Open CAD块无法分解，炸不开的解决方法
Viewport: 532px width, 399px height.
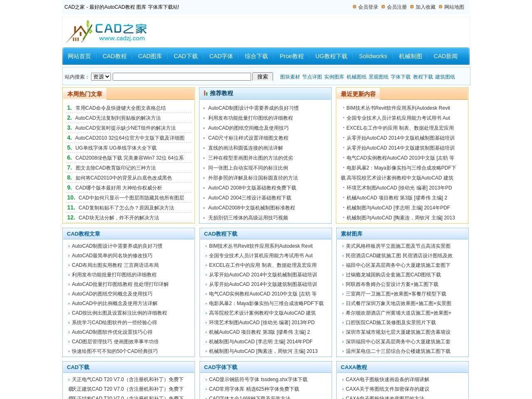119,218
